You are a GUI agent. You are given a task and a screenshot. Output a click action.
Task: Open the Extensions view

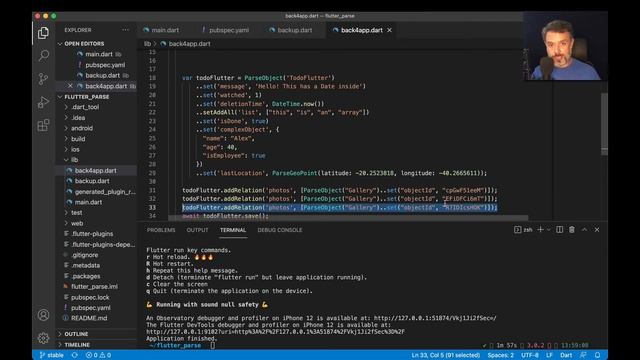tap(43, 125)
